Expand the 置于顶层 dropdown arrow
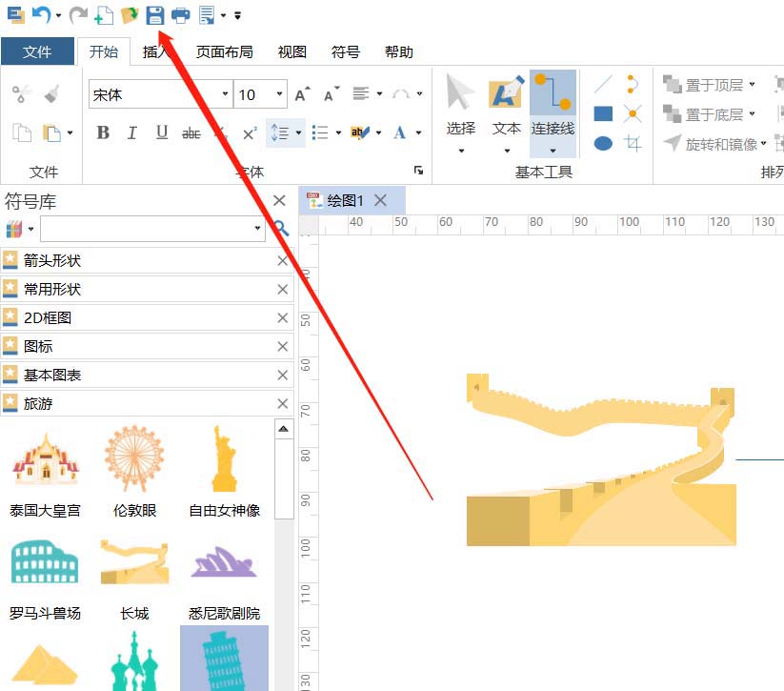The image size is (784, 691). (753, 85)
